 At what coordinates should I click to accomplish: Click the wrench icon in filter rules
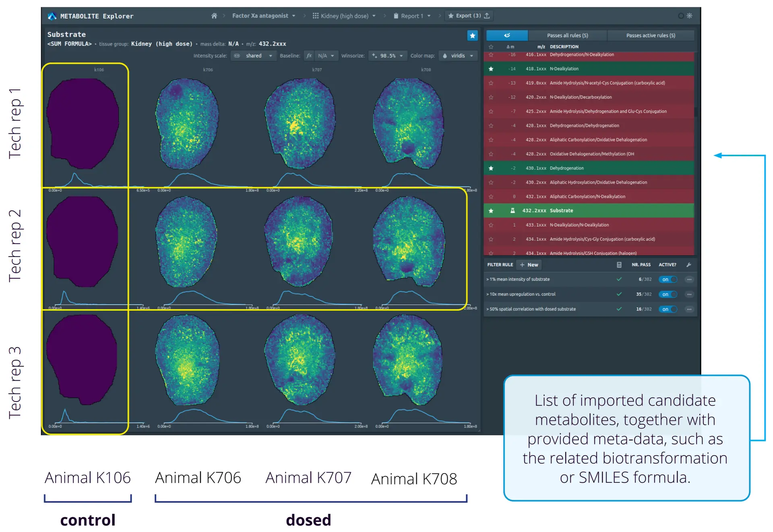688,265
